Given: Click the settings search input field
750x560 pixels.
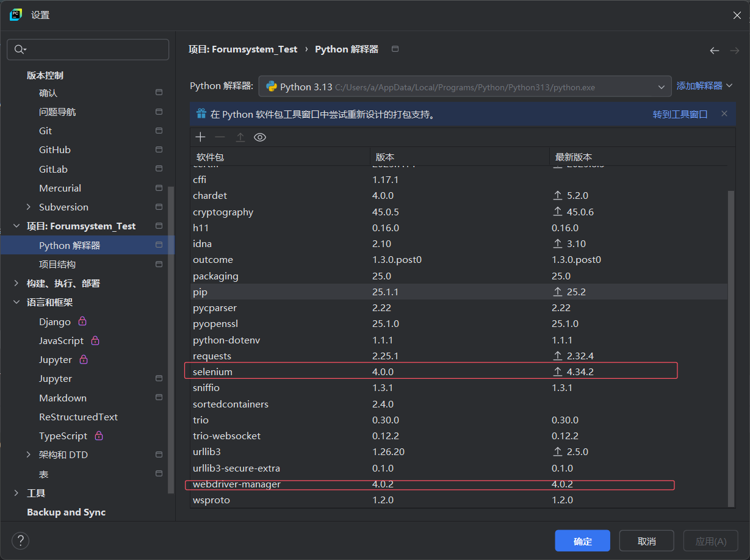Looking at the screenshot, I should (88, 49).
